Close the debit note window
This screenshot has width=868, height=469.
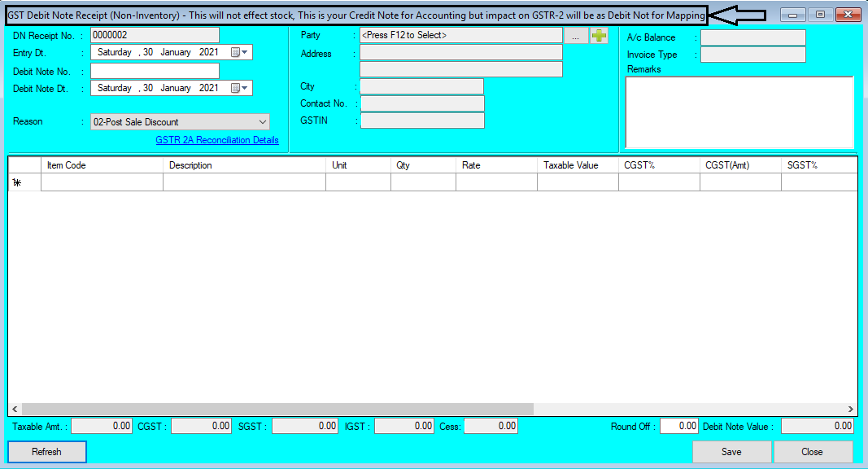point(812,451)
